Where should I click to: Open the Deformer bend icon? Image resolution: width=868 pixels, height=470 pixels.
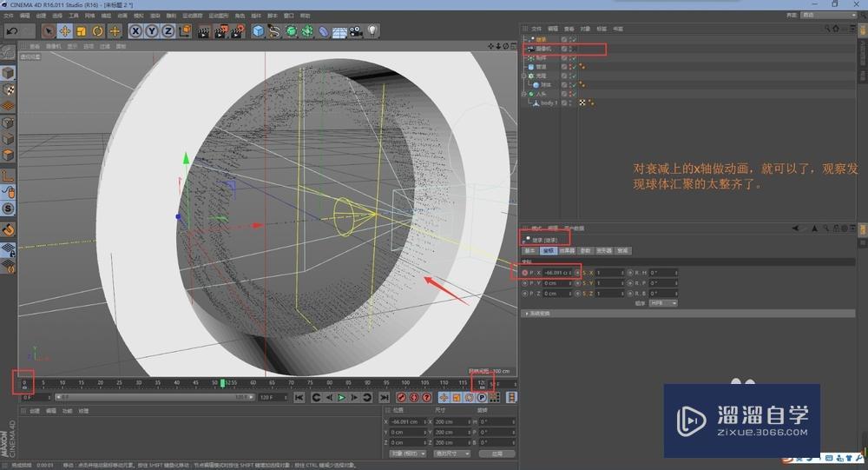323,31
